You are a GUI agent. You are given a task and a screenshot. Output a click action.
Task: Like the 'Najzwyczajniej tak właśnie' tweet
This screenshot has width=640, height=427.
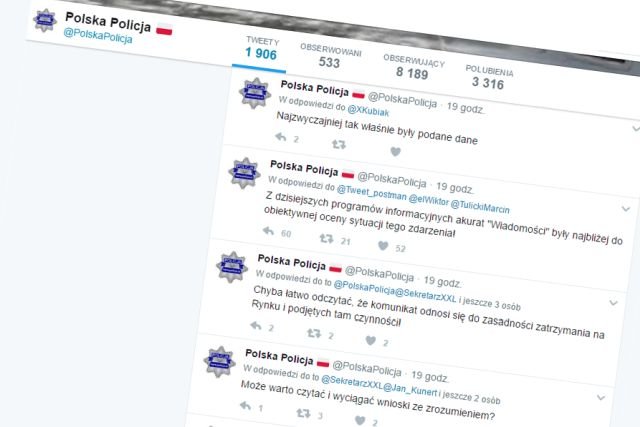click(395, 151)
